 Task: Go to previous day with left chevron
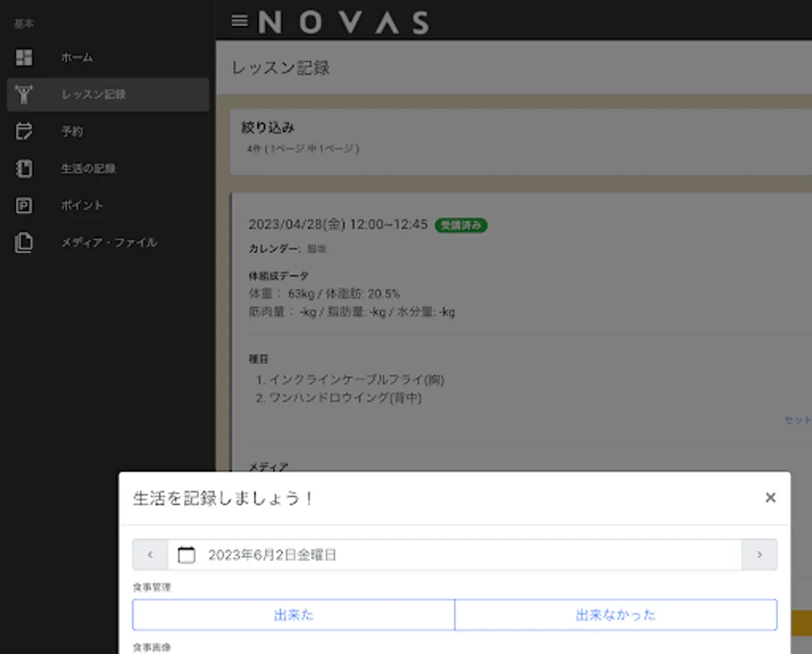(150, 555)
